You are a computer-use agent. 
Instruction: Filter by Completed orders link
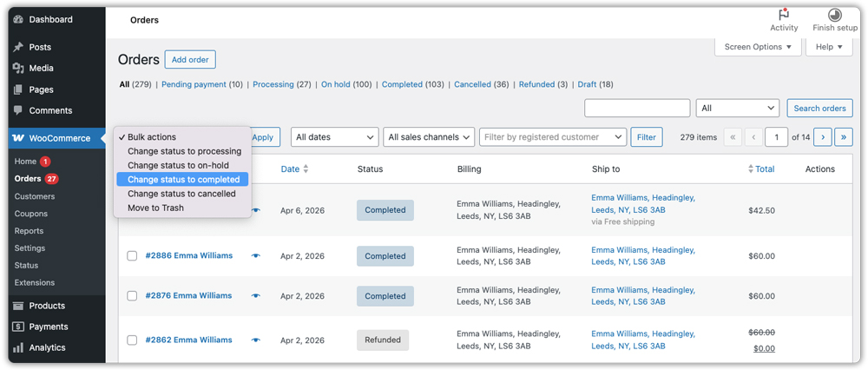click(x=403, y=85)
